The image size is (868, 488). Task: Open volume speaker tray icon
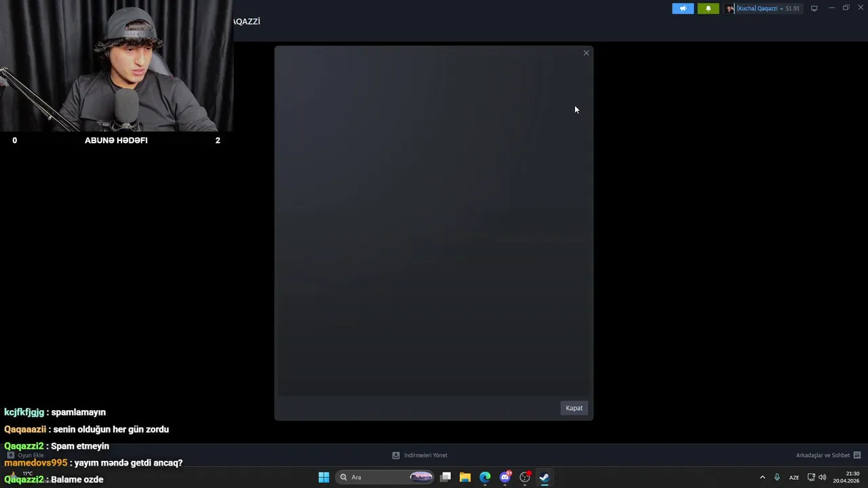[823, 477]
